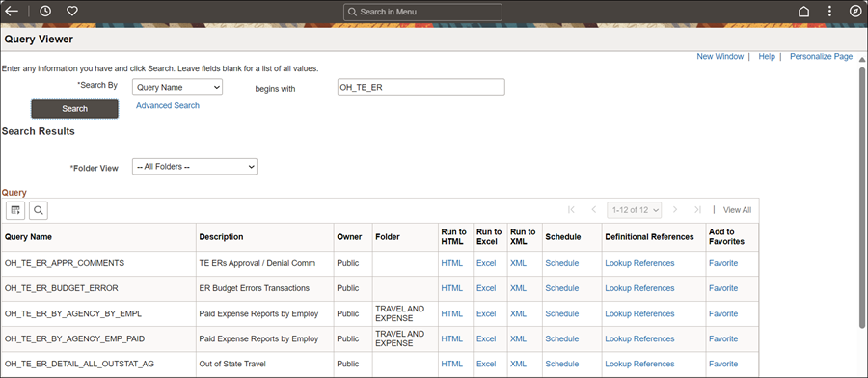The image size is (868, 378).
Task: Run OH_TE_ER_BY_AGENCY_BY_EMPL to Excel
Action: click(486, 313)
